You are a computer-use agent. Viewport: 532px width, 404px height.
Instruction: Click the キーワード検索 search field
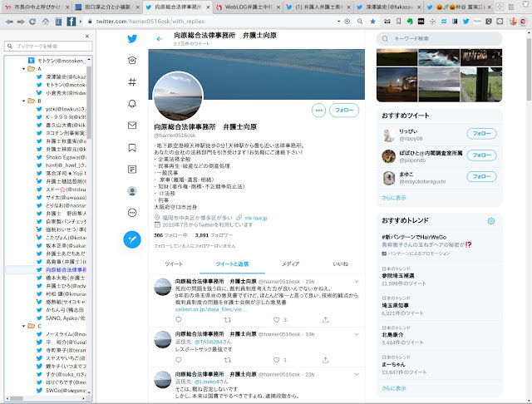pyautogui.click(x=439, y=39)
